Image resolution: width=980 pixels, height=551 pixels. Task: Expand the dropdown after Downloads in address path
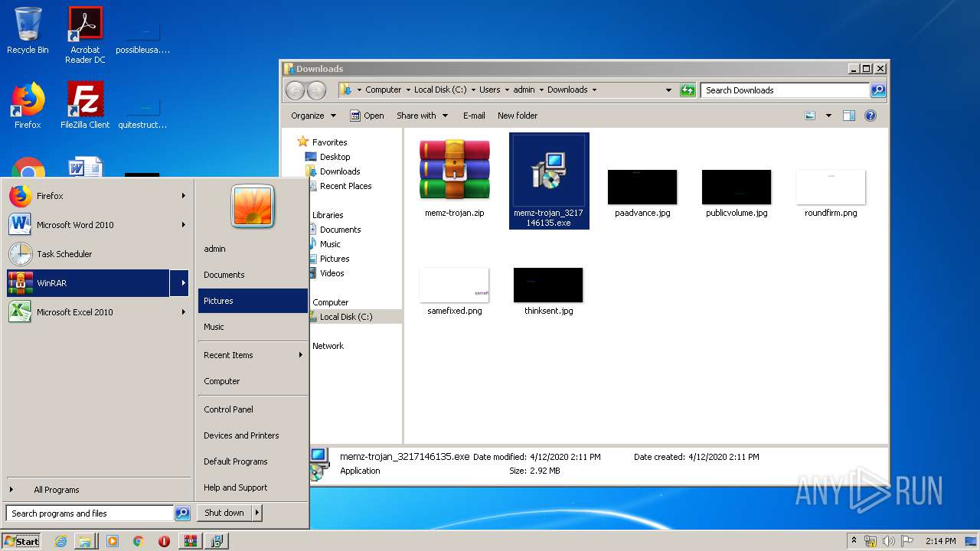594,90
